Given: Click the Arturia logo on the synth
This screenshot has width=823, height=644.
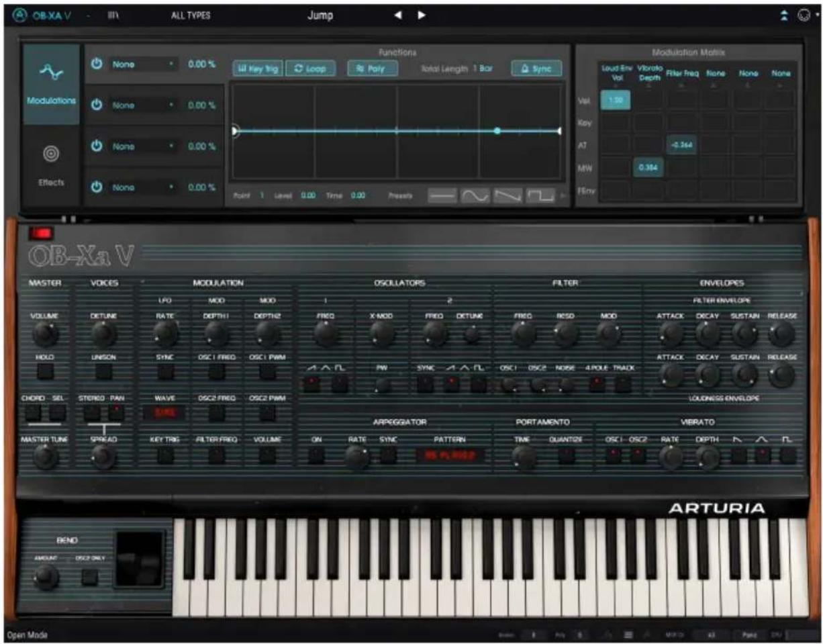Looking at the screenshot, I should pyautogui.click(x=716, y=509).
